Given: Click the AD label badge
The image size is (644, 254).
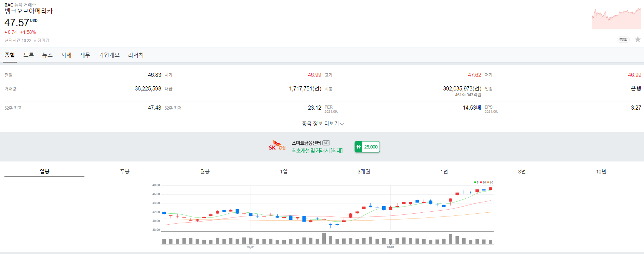Looking at the screenshot, I should [x=326, y=143].
